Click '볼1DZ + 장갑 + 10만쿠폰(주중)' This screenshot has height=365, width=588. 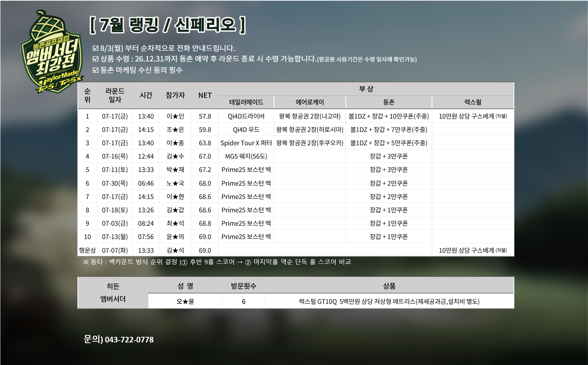point(389,116)
